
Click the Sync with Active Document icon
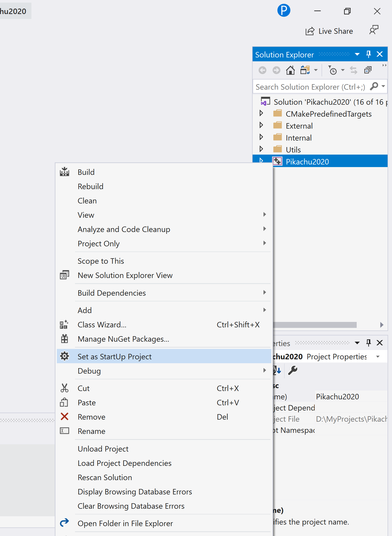(353, 70)
